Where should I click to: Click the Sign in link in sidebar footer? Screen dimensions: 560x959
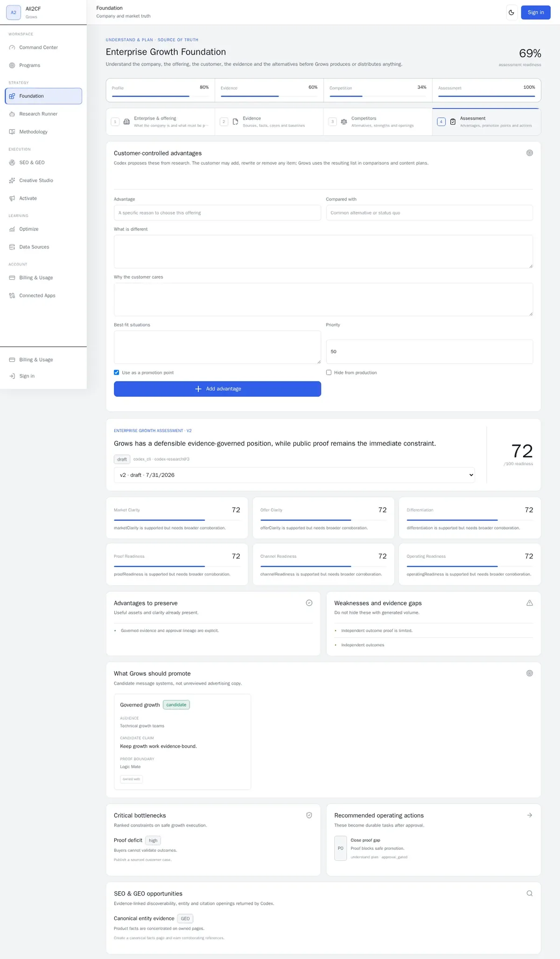point(43,376)
